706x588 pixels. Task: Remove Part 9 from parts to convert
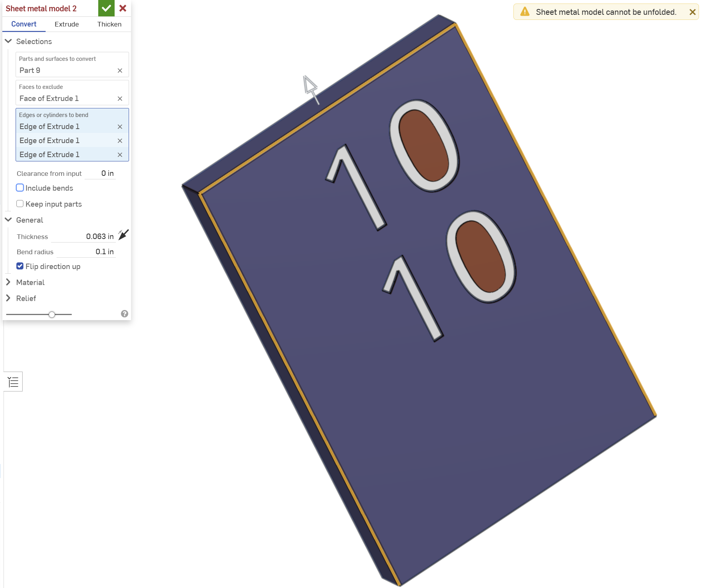120,71
